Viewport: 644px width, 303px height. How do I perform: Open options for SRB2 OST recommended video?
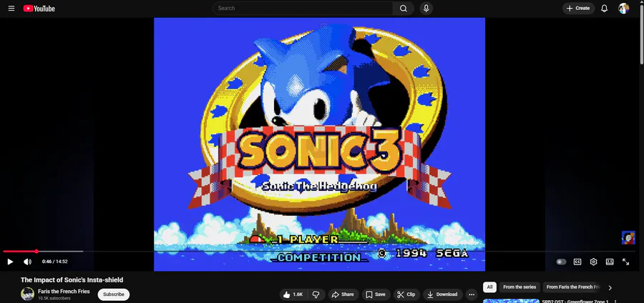pyautogui.click(x=615, y=302)
